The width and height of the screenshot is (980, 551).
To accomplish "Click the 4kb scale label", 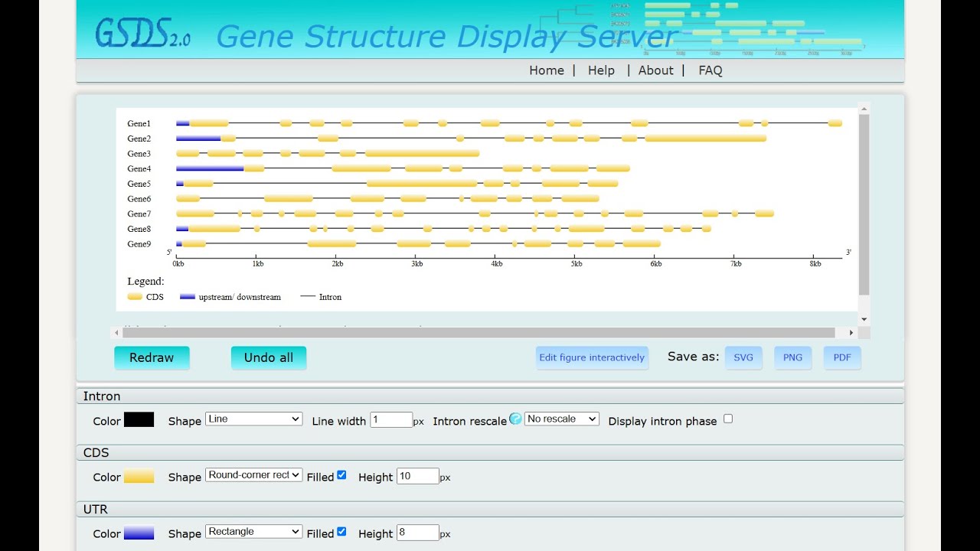I will pyautogui.click(x=497, y=264).
